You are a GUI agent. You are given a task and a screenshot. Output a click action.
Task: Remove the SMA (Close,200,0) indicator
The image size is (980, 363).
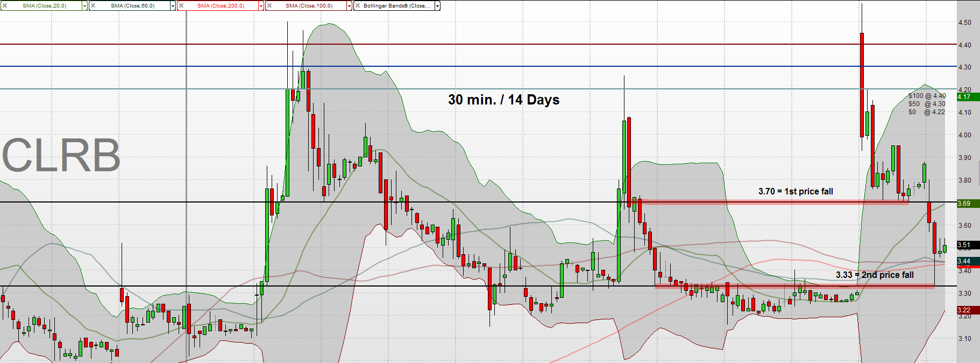click(181, 5)
